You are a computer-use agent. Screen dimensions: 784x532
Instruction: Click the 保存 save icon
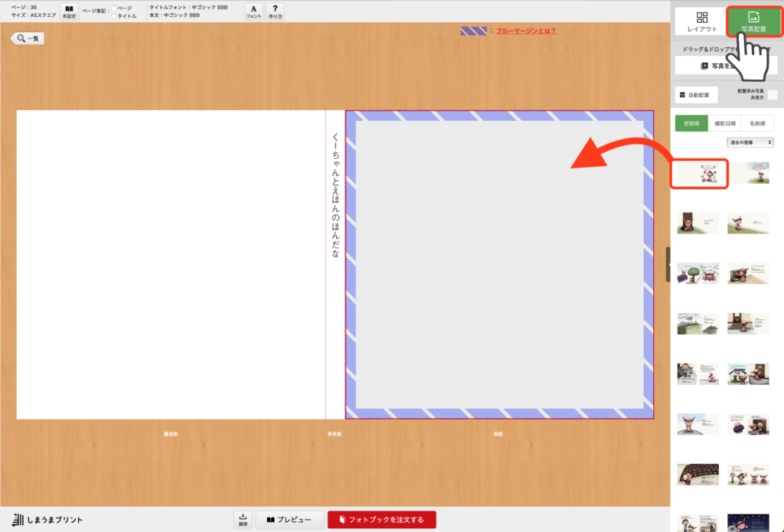(243, 520)
